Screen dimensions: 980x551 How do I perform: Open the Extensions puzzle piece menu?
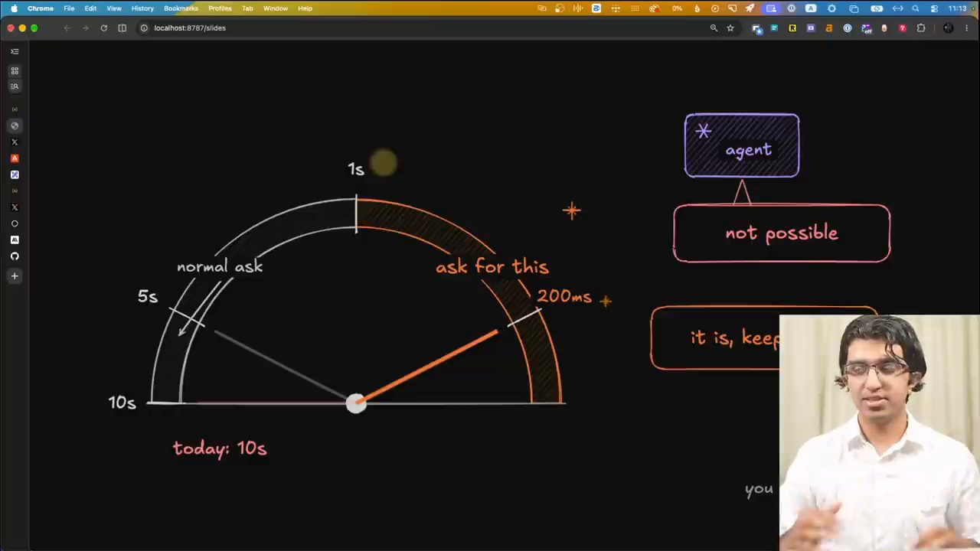pyautogui.click(x=921, y=28)
